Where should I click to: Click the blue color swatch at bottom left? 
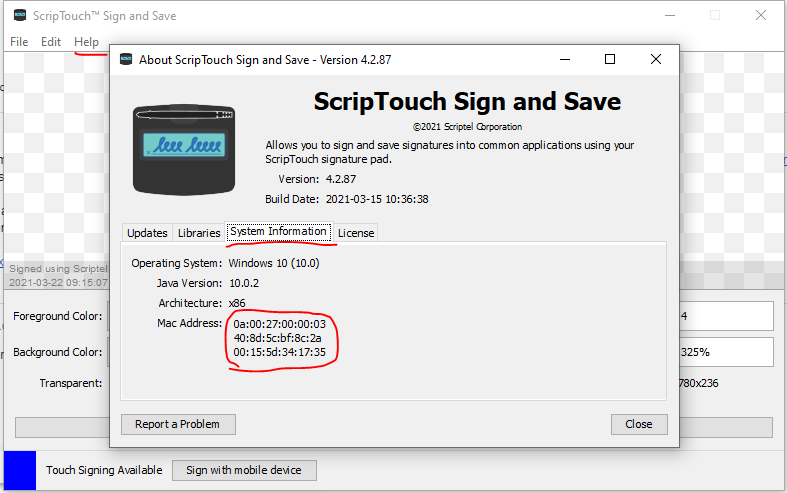20,470
